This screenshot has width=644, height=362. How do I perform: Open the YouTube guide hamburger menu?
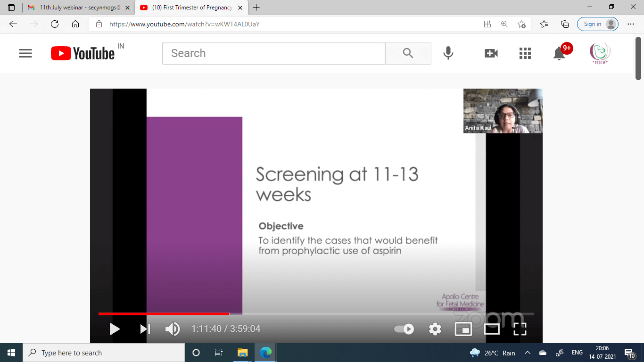click(x=25, y=53)
